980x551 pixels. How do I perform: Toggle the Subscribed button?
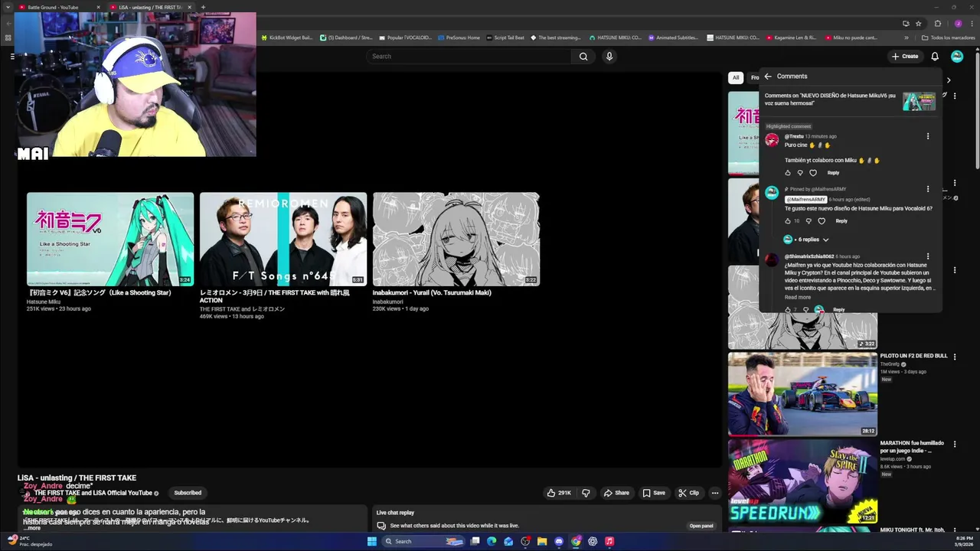pos(188,493)
